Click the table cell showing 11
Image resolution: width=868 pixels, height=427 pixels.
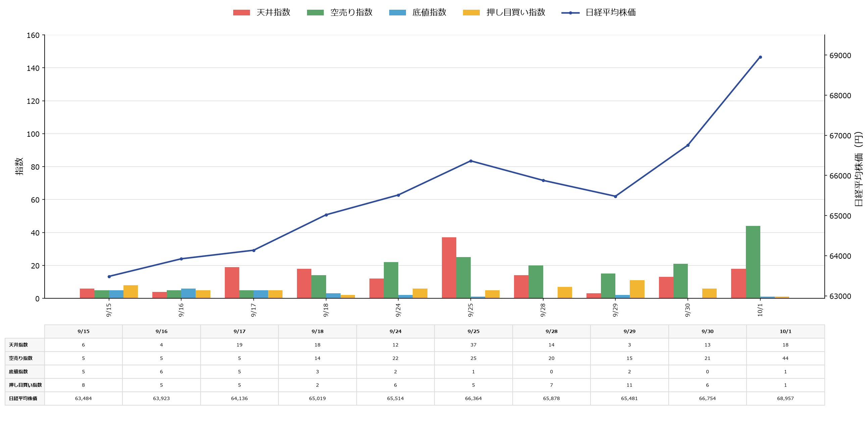click(x=629, y=385)
